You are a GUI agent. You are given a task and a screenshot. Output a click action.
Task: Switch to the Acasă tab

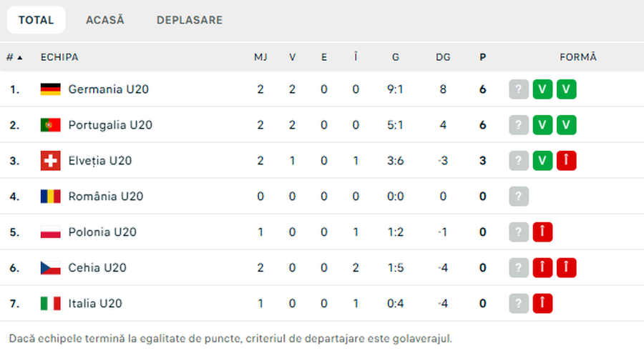point(105,20)
